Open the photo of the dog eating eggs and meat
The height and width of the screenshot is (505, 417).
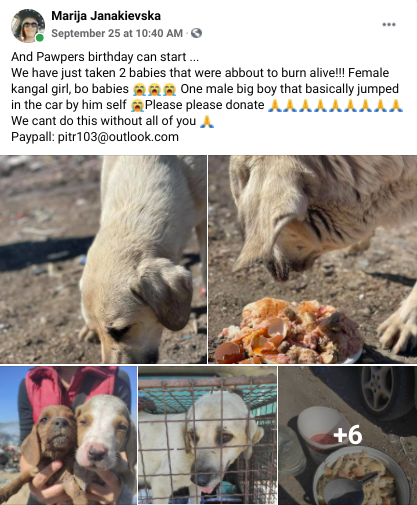pos(313,259)
